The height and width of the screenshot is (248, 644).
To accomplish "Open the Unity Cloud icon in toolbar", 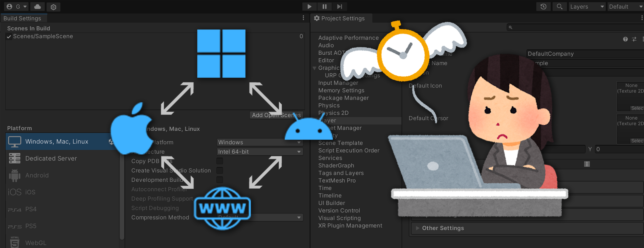I will click(38, 7).
